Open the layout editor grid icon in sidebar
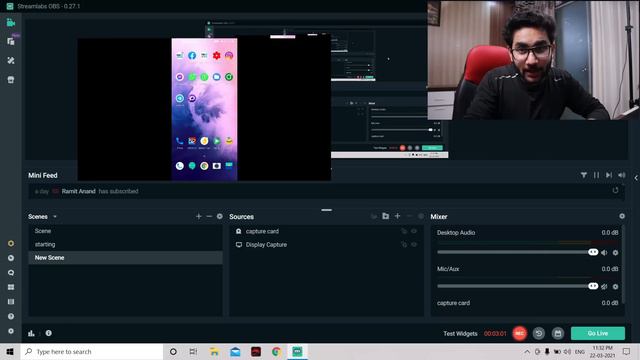Image resolution: width=640 pixels, height=360 pixels. tap(11, 287)
